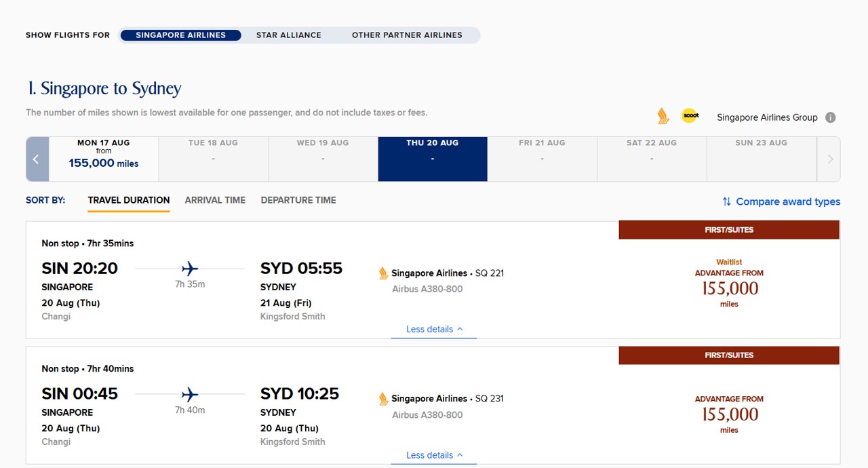The width and height of the screenshot is (868, 468).
Task: Sort flights by Departure Time
Action: [298, 200]
